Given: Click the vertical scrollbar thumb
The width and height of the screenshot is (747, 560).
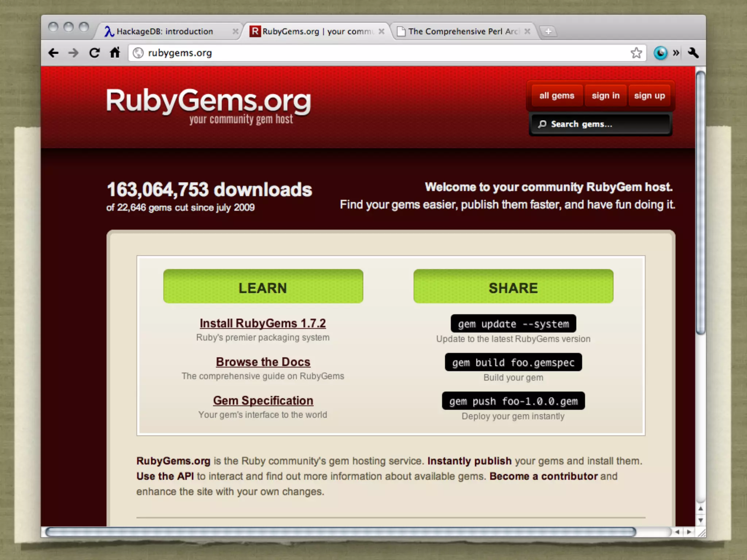Looking at the screenshot, I should coord(700,203).
